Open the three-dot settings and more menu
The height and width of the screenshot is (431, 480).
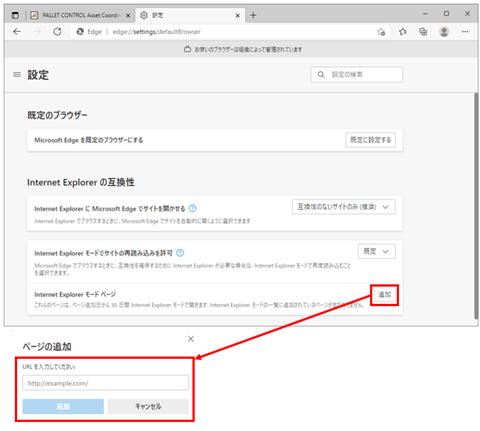click(x=465, y=32)
